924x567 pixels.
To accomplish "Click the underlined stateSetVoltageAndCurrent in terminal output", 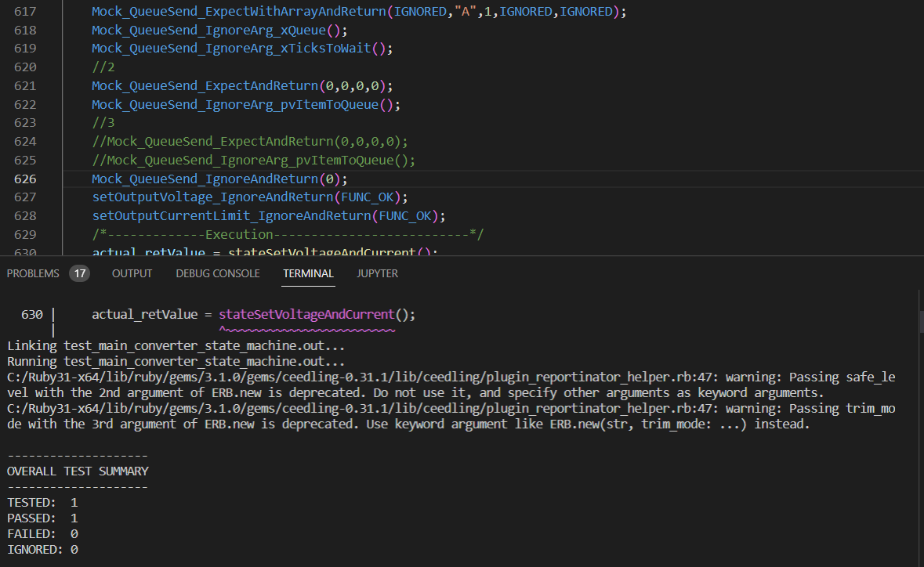I will 306,313.
